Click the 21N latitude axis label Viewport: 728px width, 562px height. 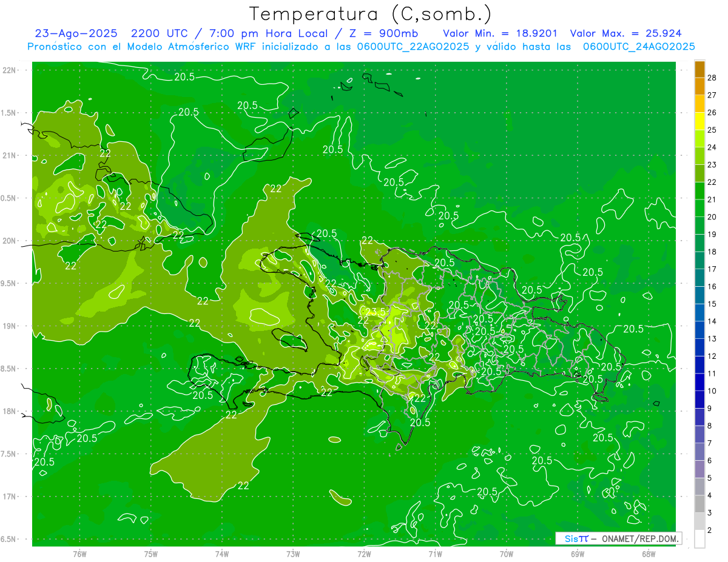pos(9,156)
